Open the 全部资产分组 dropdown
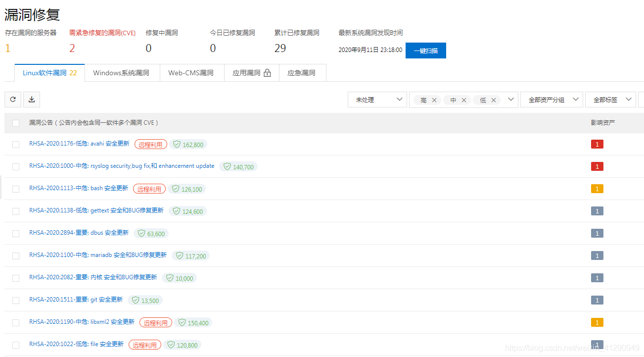This screenshot has width=644, height=357. click(552, 100)
